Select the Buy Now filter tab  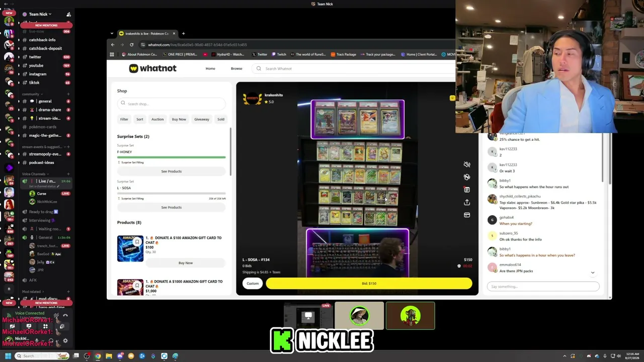(179, 119)
